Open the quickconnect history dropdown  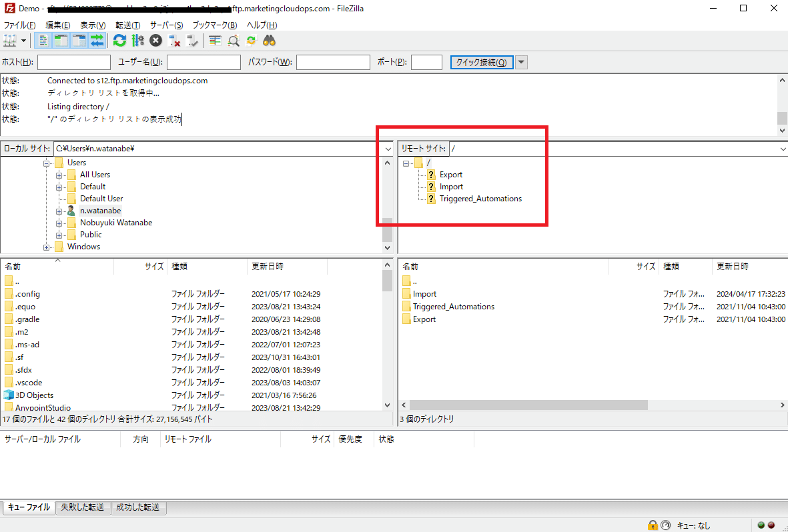click(x=521, y=62)
